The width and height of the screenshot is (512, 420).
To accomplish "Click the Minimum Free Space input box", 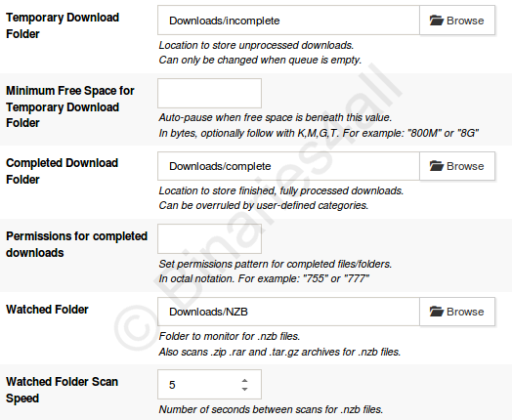I will point(210,93).
